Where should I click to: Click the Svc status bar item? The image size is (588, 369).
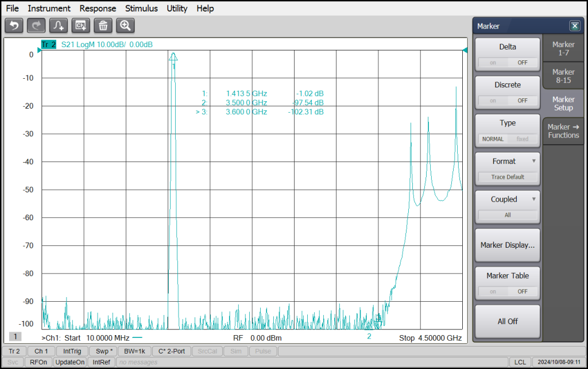13,362
